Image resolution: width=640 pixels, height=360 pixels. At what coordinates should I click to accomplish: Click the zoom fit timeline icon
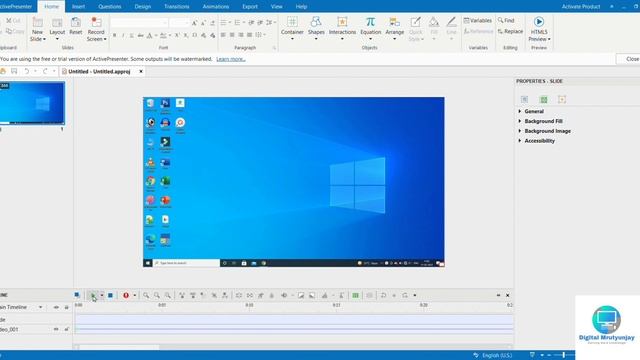click(x=168, y=295)
